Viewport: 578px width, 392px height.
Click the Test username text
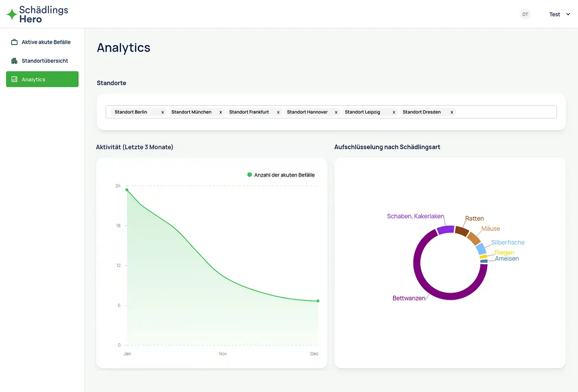[x=555, y=14]
